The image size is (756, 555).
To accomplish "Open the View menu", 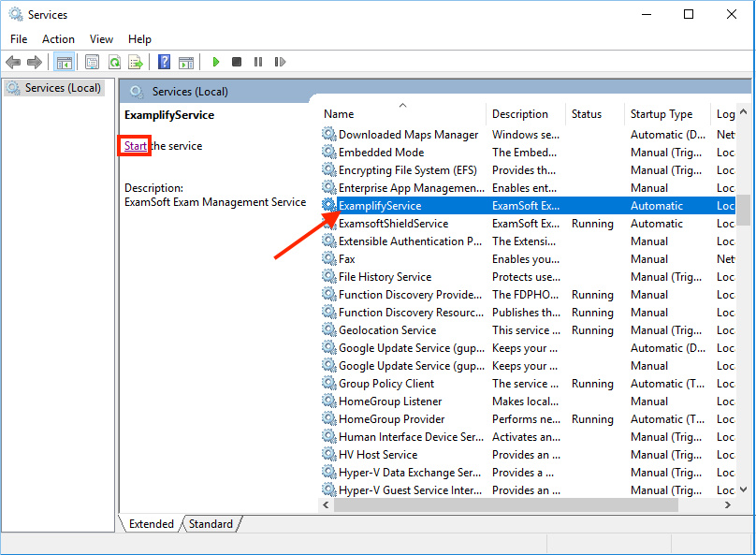I will pyautogui.click(x=101, y=39).
